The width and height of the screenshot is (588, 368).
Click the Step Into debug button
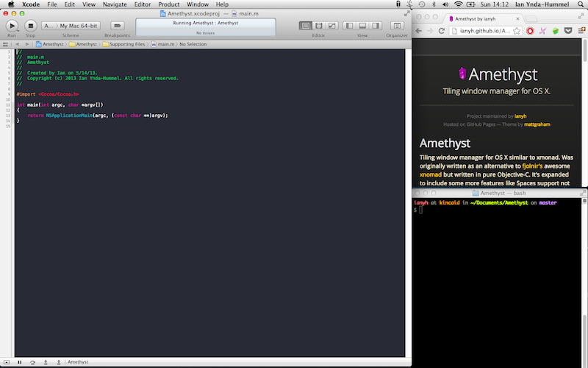coord(46,362)
